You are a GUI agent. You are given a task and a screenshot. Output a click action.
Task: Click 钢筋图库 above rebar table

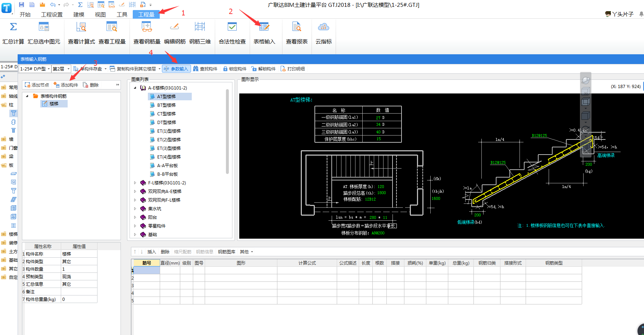pyautogui.click(x=227, y=252)
